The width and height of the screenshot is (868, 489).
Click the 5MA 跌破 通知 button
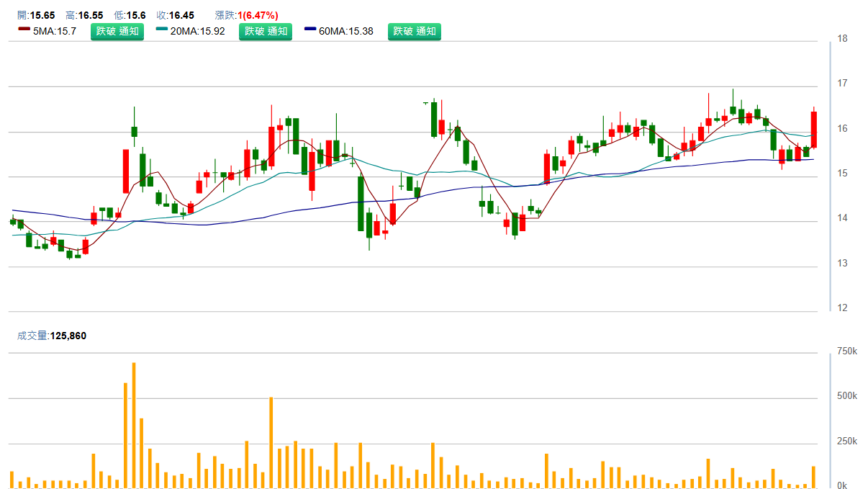(x=117, y=31)
